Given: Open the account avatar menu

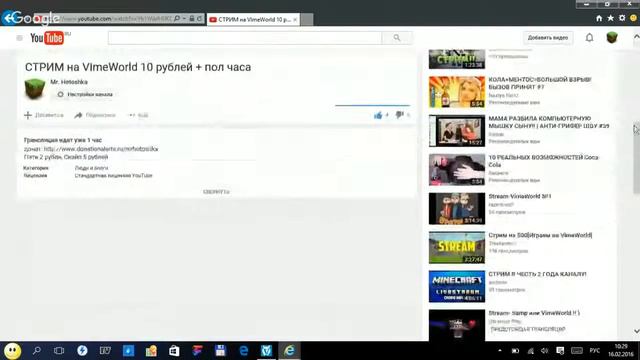Looking at the screenshot, I should [x=611, y=38].
